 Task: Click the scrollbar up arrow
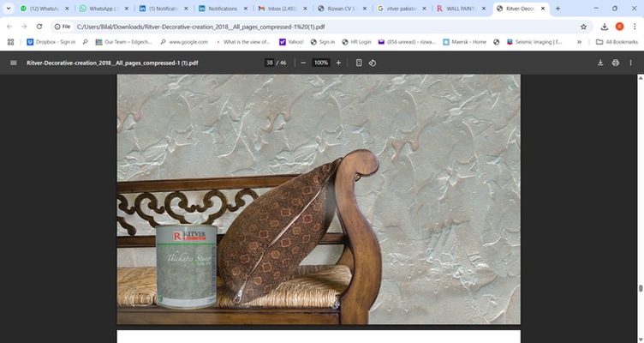click(641, 77)
